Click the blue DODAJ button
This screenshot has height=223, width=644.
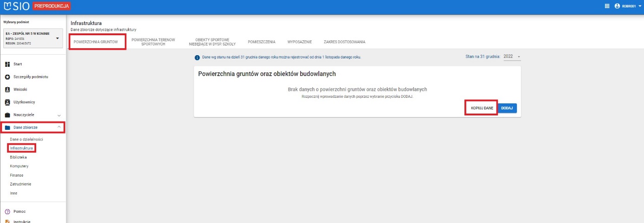(507, 108)
